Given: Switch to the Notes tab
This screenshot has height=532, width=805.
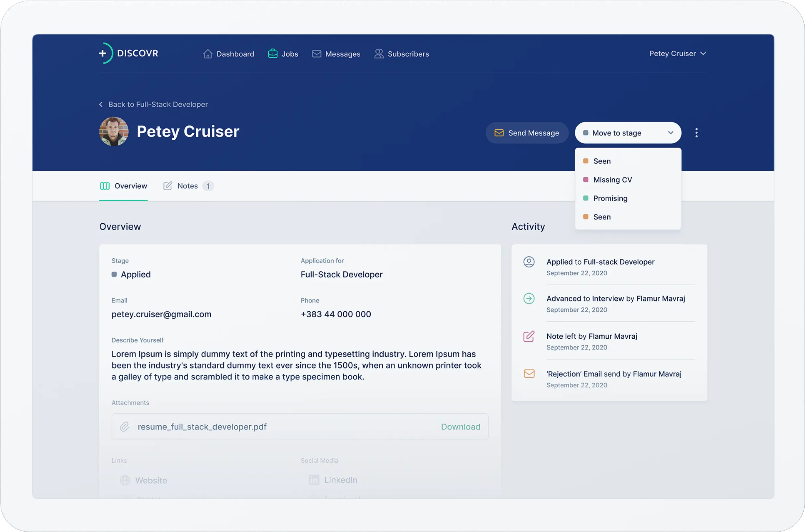Looking at the screenshot, I should tap(188, 186).
